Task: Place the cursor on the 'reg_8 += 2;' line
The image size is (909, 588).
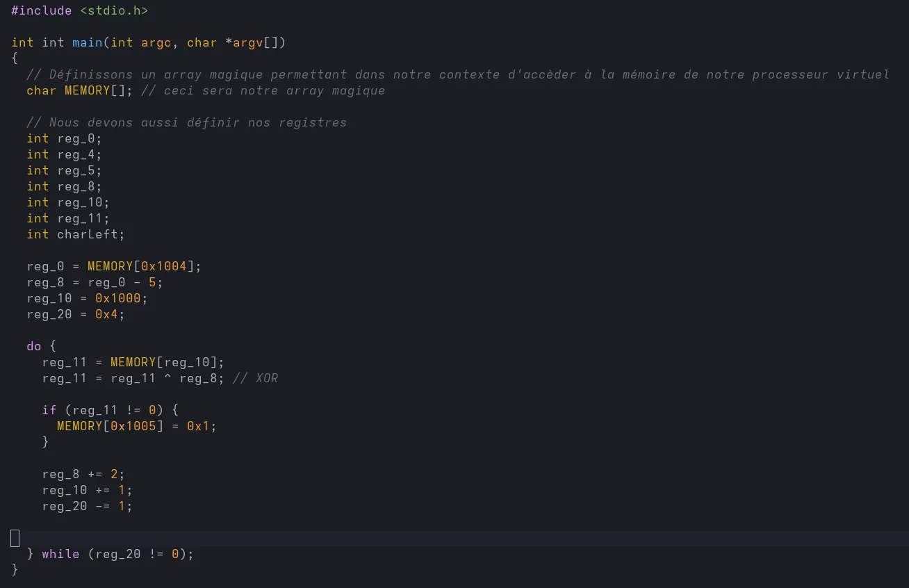Action: coord(83,474)
